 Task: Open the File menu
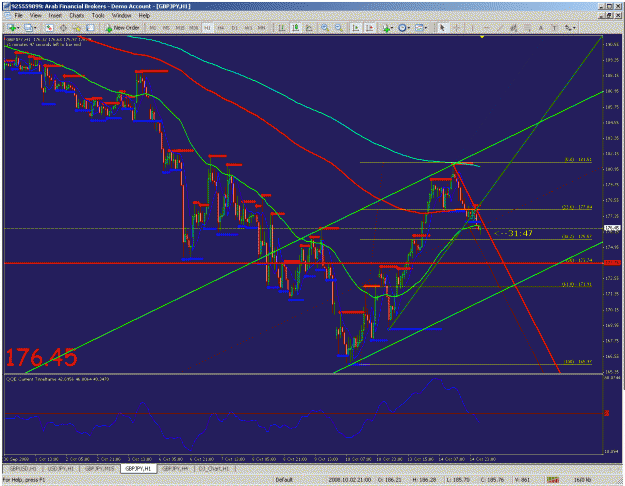tap(19, 16)
